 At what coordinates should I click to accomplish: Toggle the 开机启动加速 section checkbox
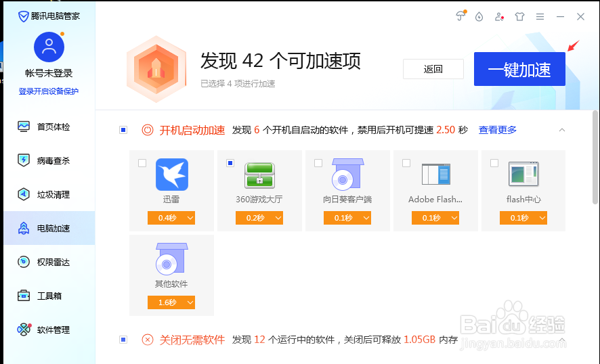pyautogui.click(x=123, y=130)
